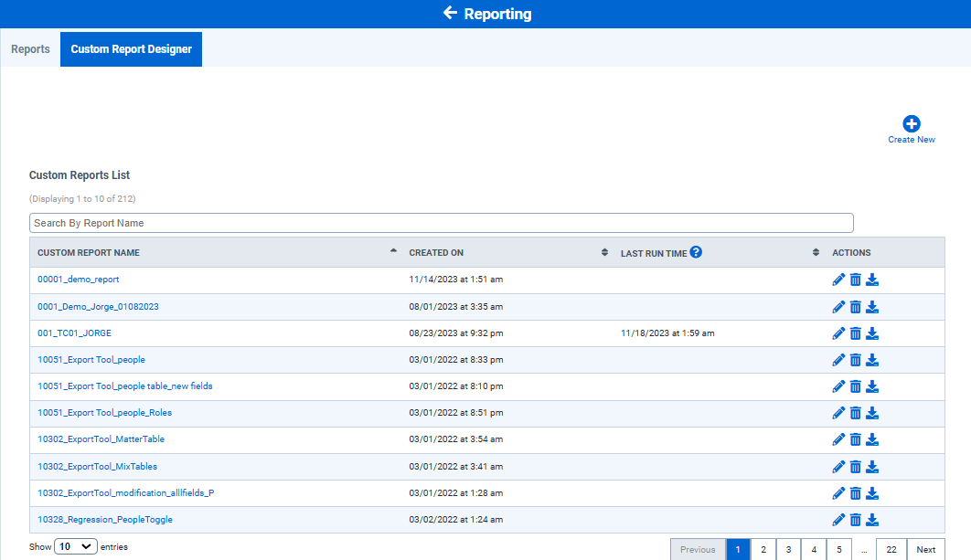
Task: Open the 10302_ExportTool_modification_alllfields_P link
Action: pyautogui.click(x=125, y=493)
